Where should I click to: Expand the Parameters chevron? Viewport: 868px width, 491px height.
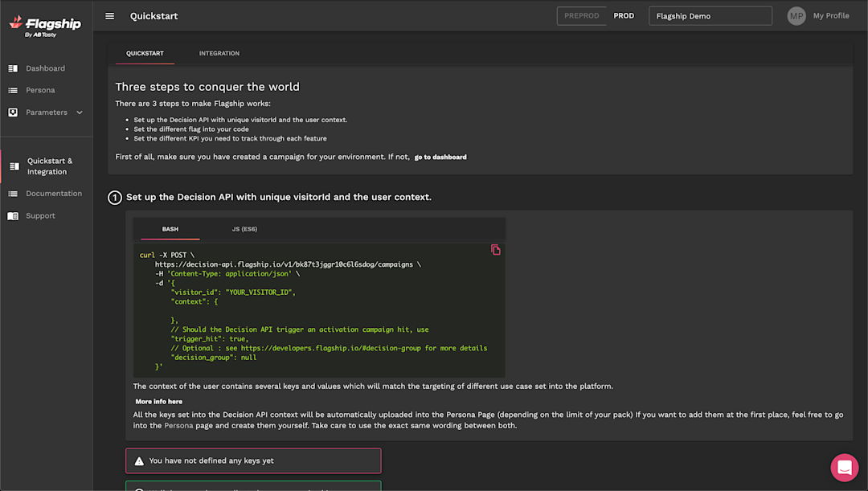[79, 113]
